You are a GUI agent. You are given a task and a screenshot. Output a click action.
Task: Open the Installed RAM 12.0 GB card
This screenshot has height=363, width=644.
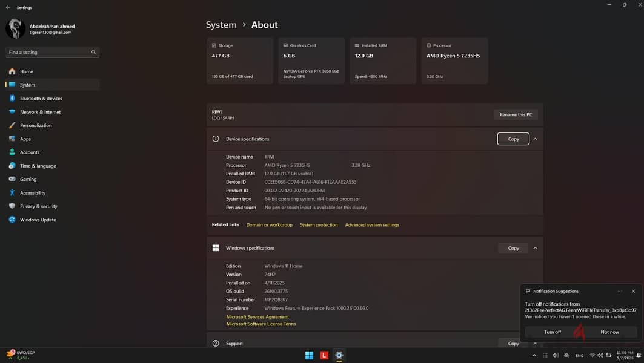coord(383,60)
